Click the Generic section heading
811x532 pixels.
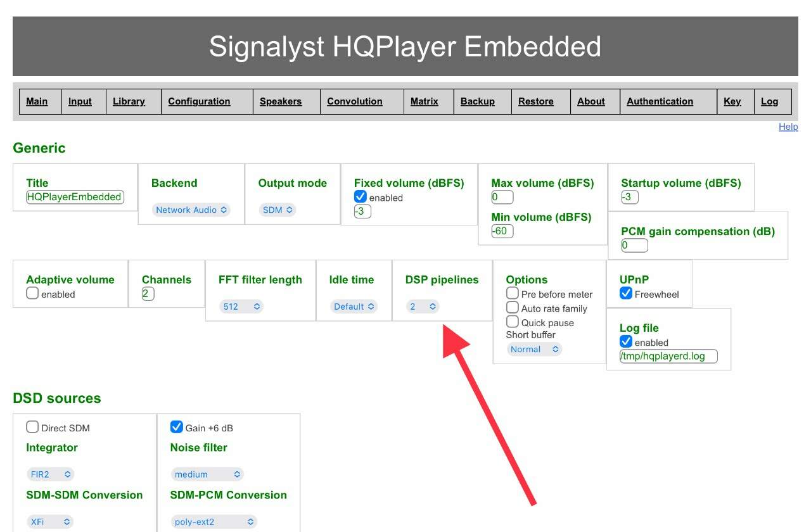[x=39, y=148]
